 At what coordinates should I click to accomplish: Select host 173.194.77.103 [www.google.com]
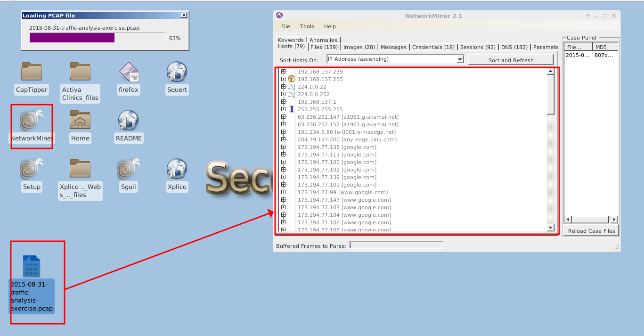click(344, 207)
